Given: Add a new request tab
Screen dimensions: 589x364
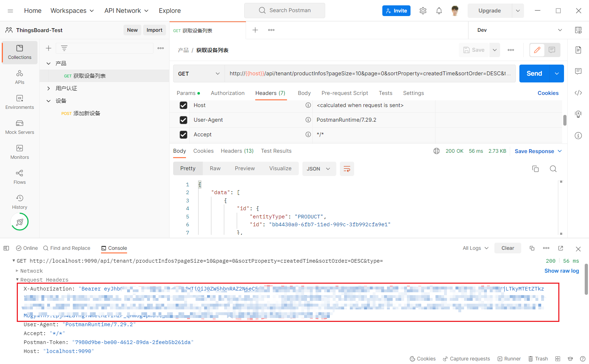Looking at the screenshot, I should tap(255, 30).
